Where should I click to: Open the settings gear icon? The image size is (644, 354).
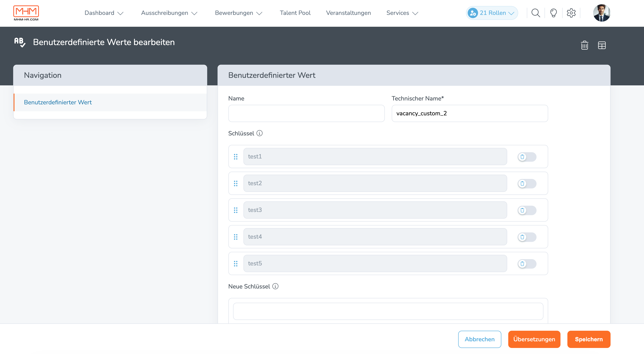coord(571,13)
